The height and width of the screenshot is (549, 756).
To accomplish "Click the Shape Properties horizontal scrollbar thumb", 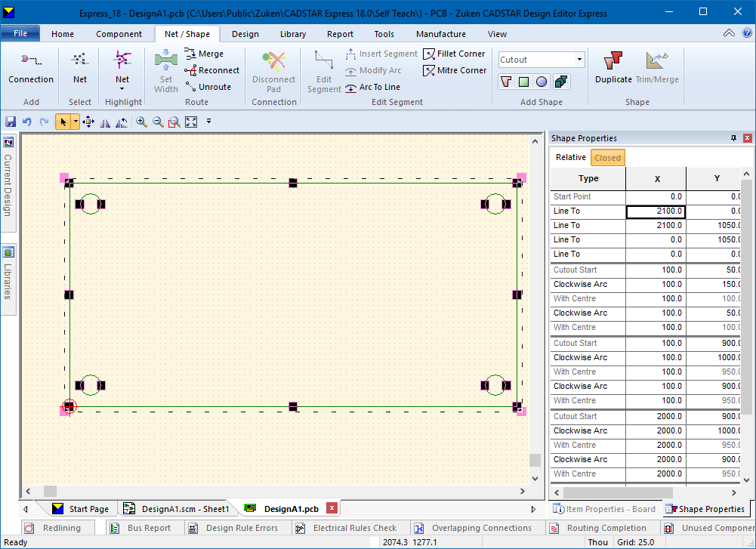I will (618, 492).
